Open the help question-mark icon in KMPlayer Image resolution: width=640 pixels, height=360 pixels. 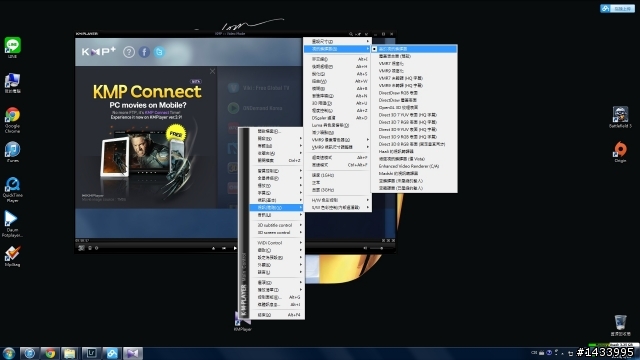tap(129, 52)
